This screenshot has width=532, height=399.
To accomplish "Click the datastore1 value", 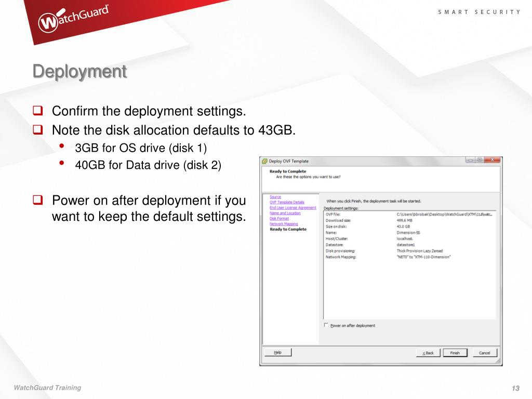I will [405, 245].
